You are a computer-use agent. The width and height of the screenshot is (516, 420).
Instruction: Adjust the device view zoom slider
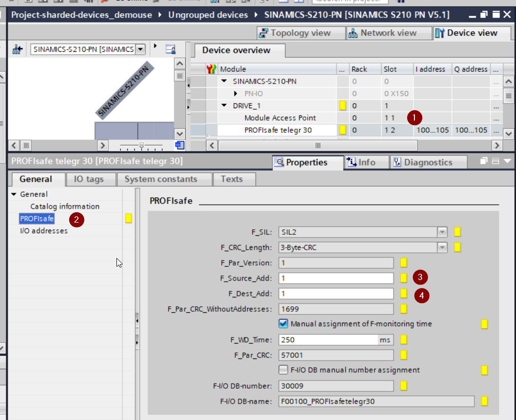(x=142, y=145)
